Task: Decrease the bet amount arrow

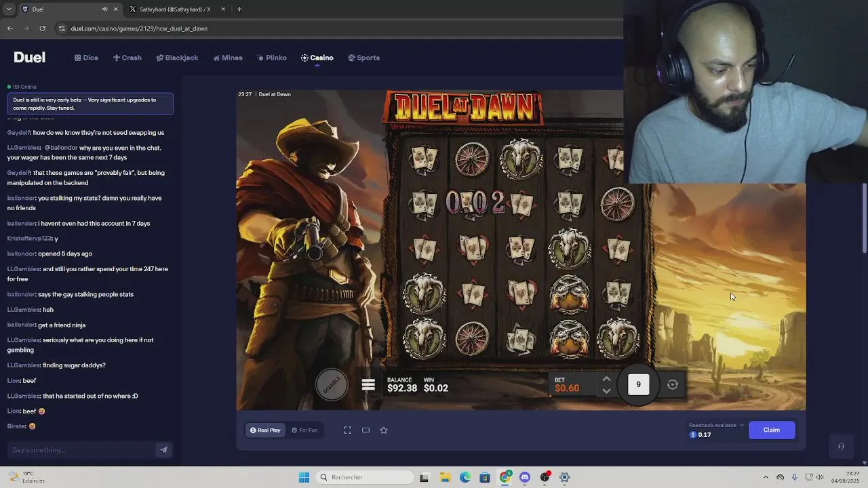Action: click(606, 391)
